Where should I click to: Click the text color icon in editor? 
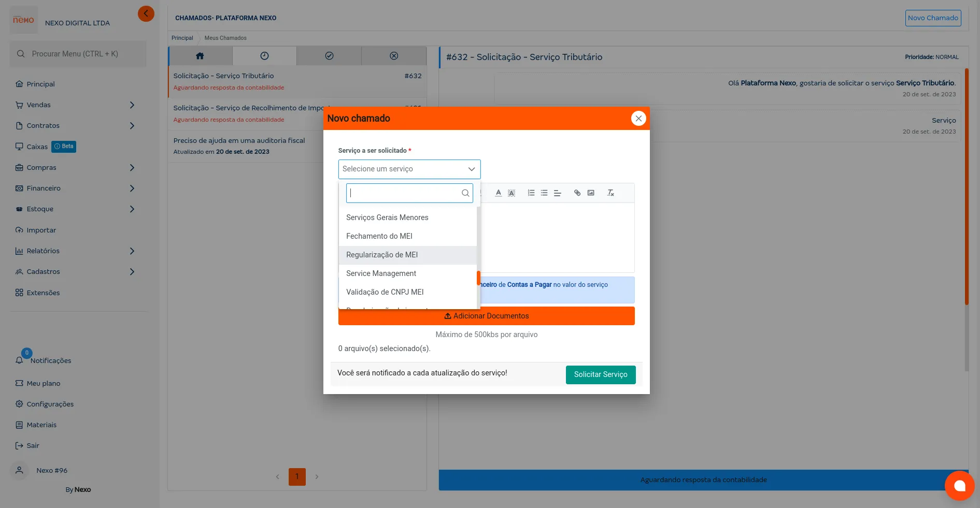click(498, 193)
